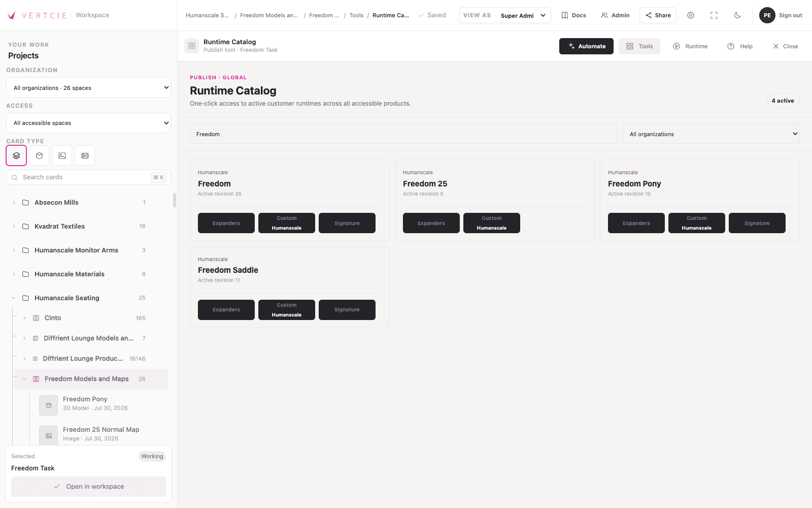Open Custom Humanscale runtime for Freedom Saddle

[x=287, y=310]
